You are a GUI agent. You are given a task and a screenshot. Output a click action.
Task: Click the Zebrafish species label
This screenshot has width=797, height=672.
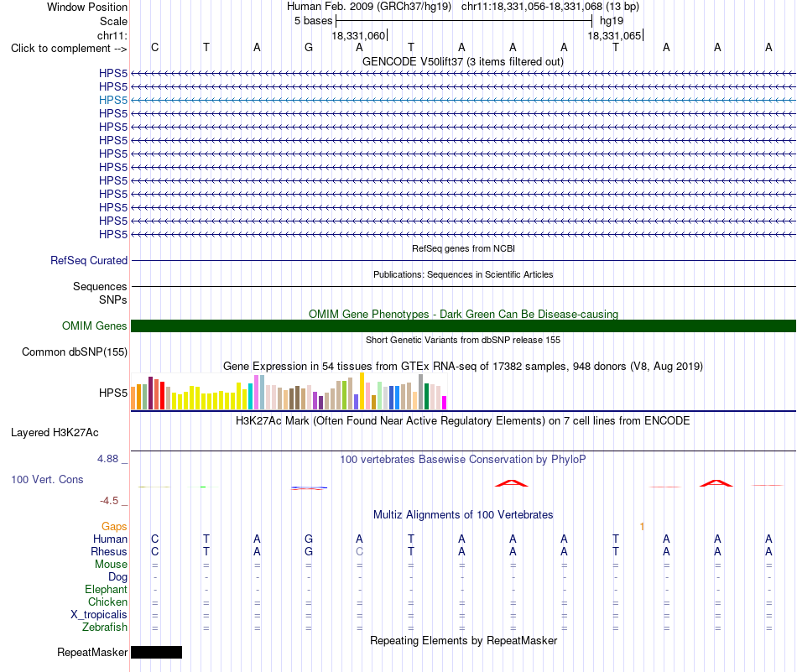coord(105,628)
